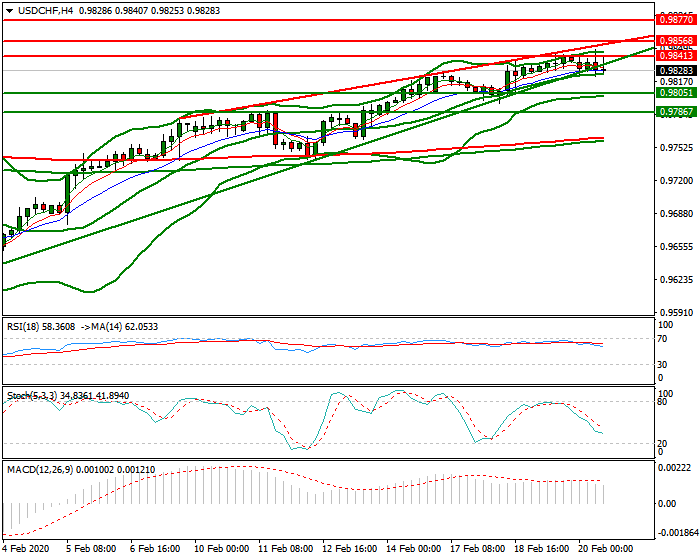Click the MACD(12,26,9) indicator label
Viewport: 700px width, 560px height.
coord(40,470)
